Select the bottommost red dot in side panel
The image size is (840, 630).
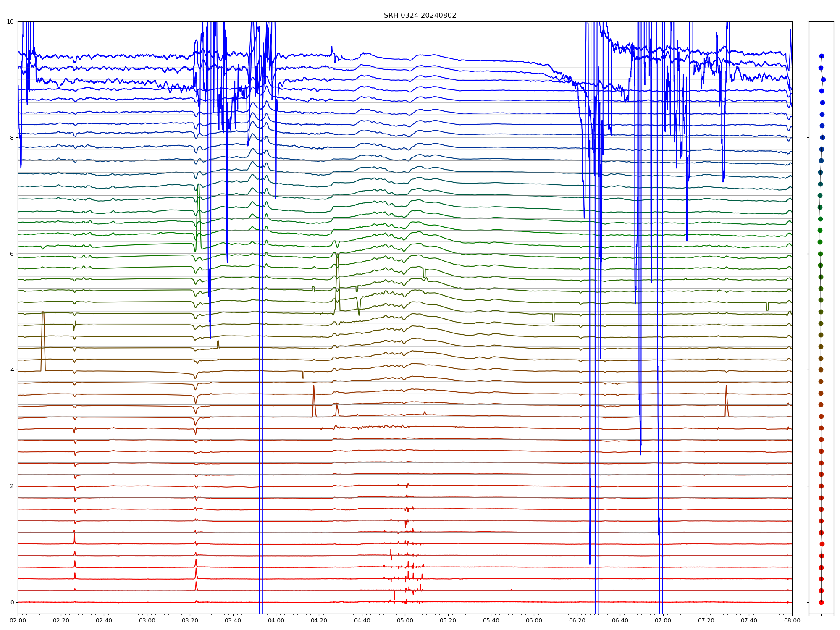tap(821, 602)
